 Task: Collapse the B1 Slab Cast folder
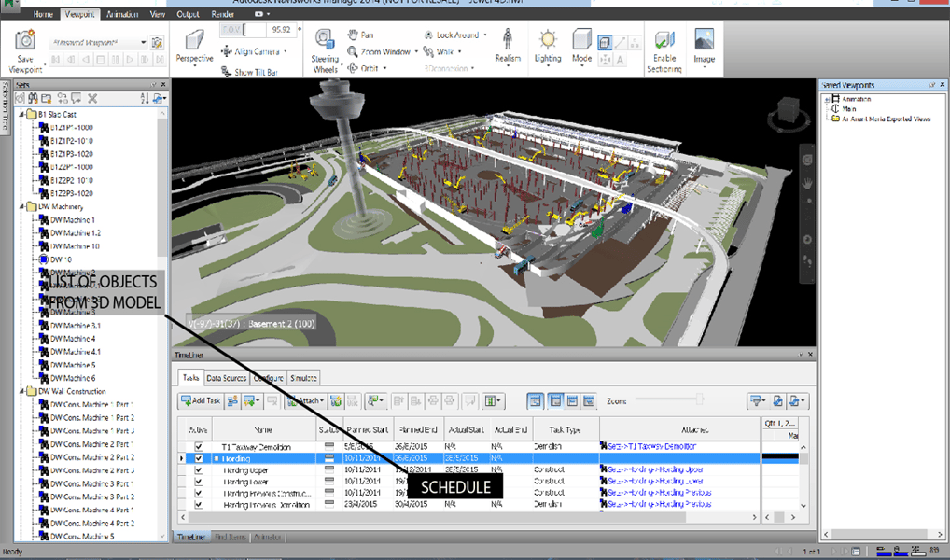22,114
